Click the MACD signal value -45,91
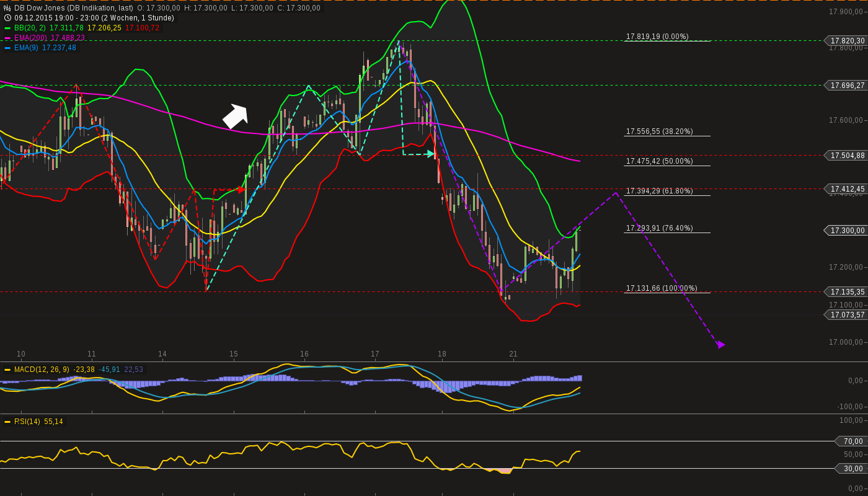 click(x=110, y=370)
